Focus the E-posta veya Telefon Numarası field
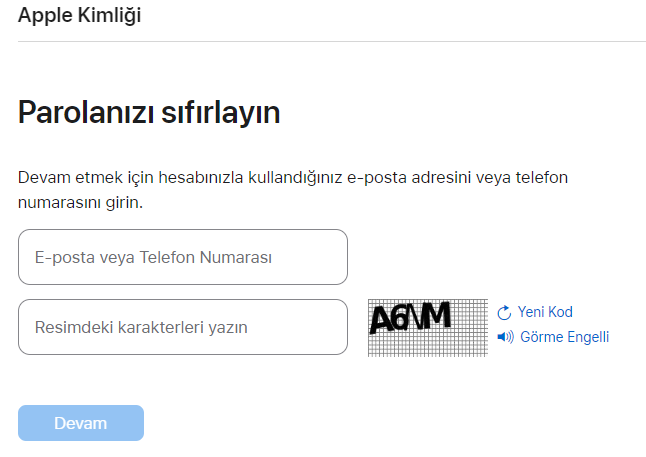646x457 pixels. point(183,257)
